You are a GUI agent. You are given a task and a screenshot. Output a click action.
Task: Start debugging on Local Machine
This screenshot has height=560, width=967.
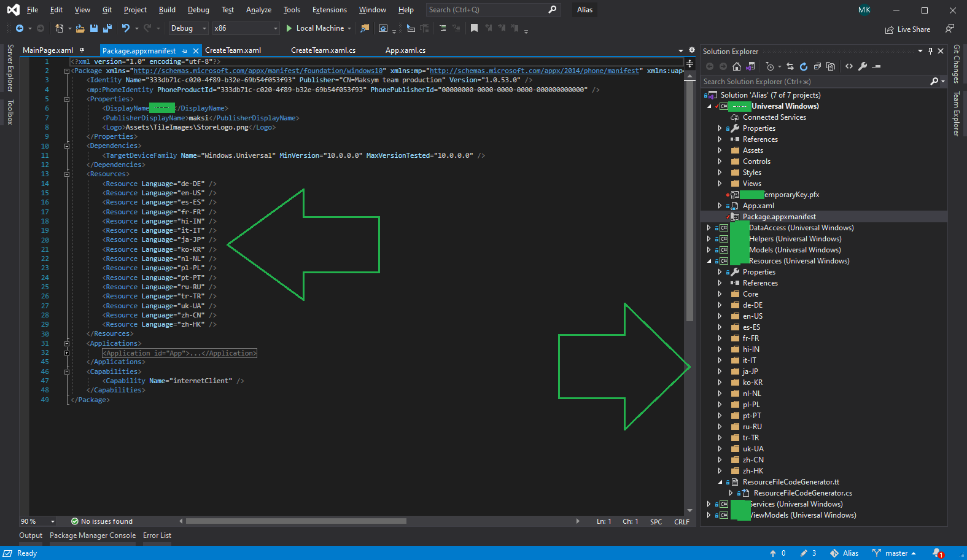315,28
